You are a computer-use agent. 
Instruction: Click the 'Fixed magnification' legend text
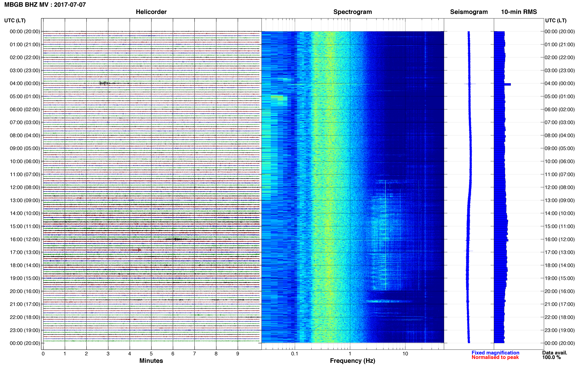[495, 353]
